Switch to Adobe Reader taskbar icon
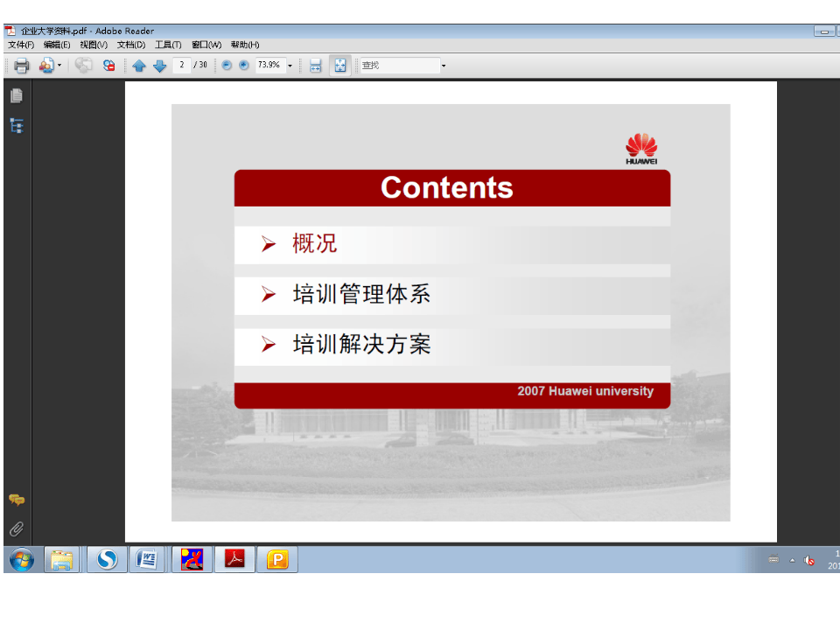Viewport: 840px width, 630px height. (x=234, y=560)
